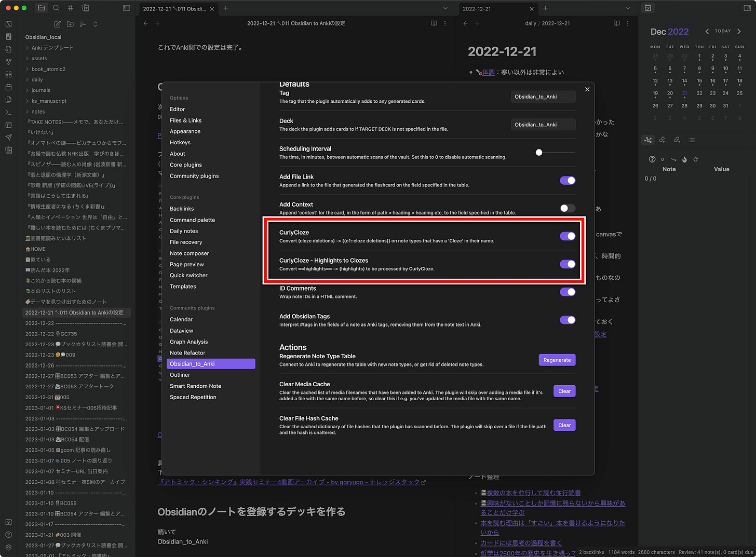Expand the ks_manuscript folder

click(x=49, y=101)
